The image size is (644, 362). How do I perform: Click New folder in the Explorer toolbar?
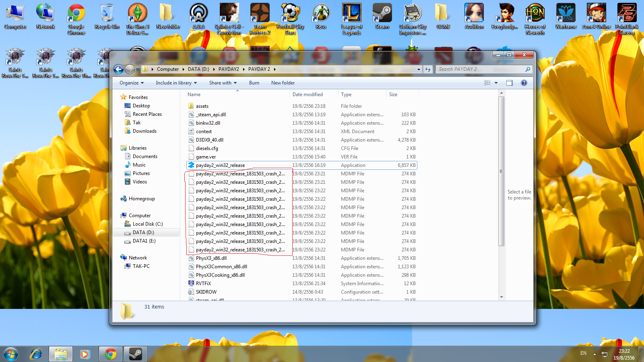[283, 83]
